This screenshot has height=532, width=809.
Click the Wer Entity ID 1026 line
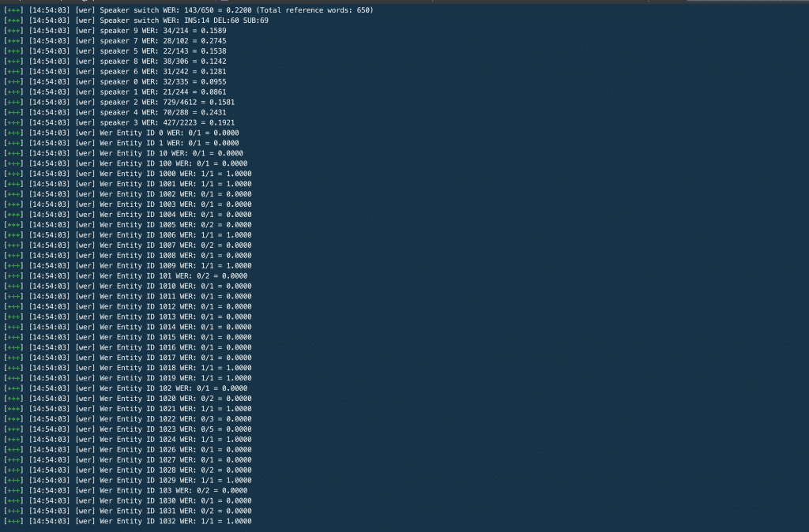pos(127,450)
